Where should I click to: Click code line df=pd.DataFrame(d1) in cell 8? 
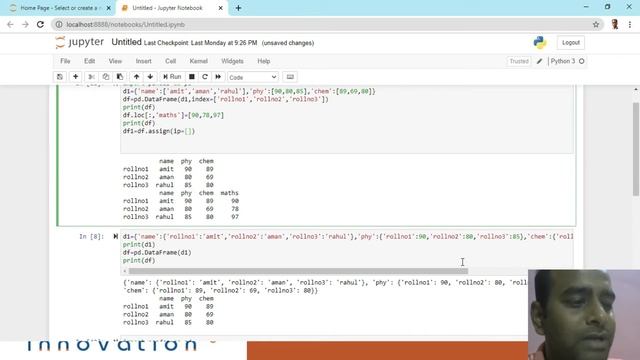coord(157,252)
